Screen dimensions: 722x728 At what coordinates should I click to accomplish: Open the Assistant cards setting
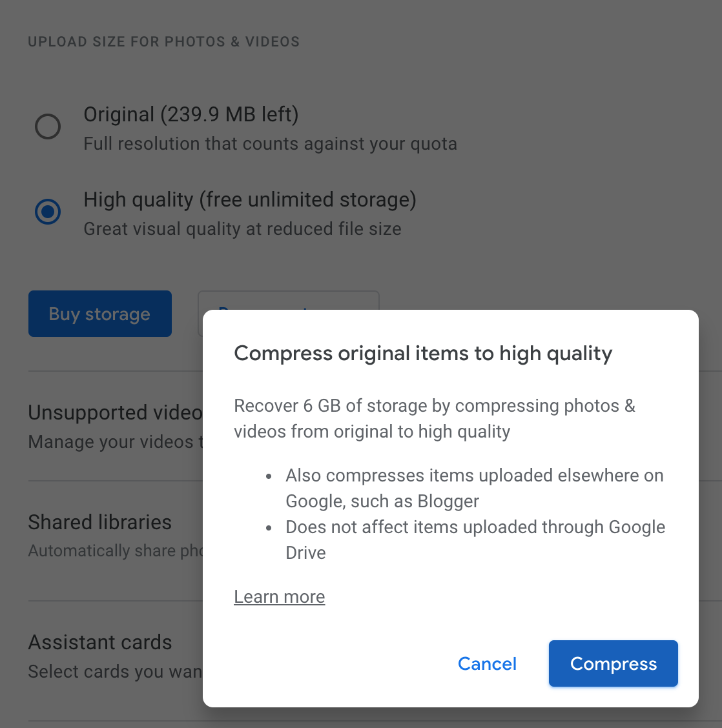(99, 642)
